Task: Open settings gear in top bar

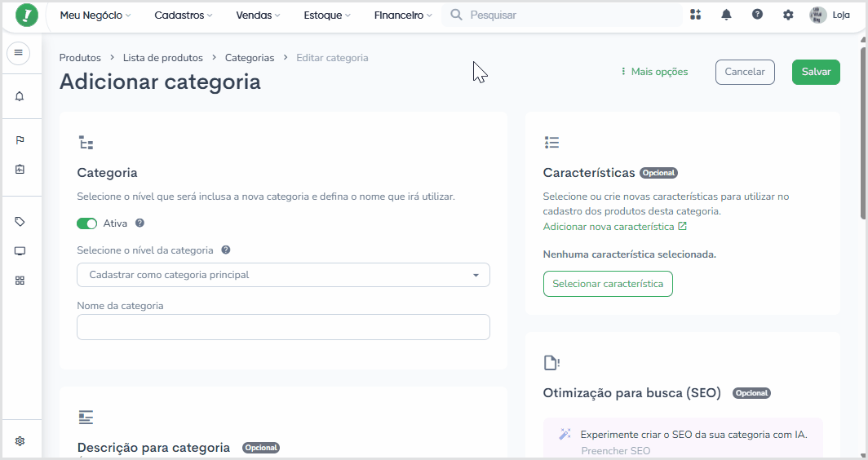Action: click(x=788, y=15)
